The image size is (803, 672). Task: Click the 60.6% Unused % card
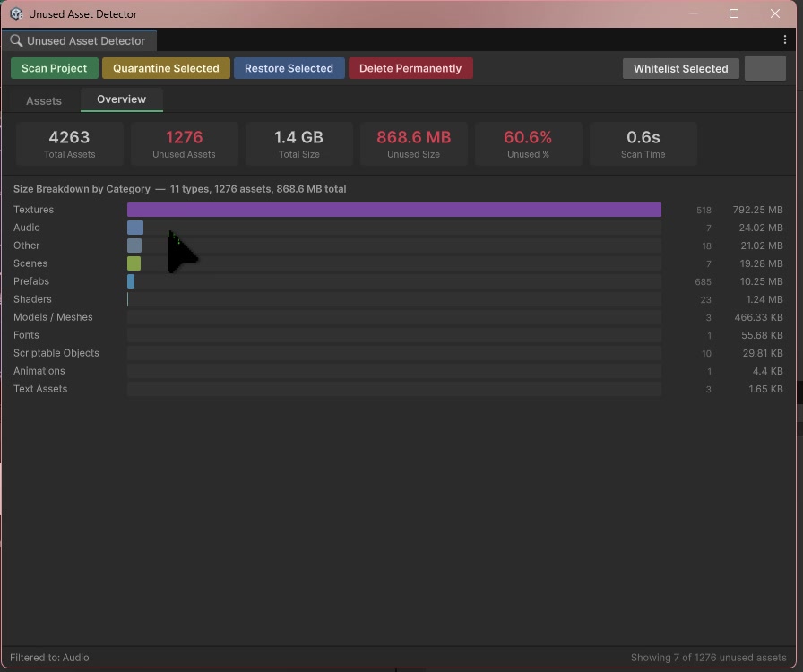click(x=528, y=143)
